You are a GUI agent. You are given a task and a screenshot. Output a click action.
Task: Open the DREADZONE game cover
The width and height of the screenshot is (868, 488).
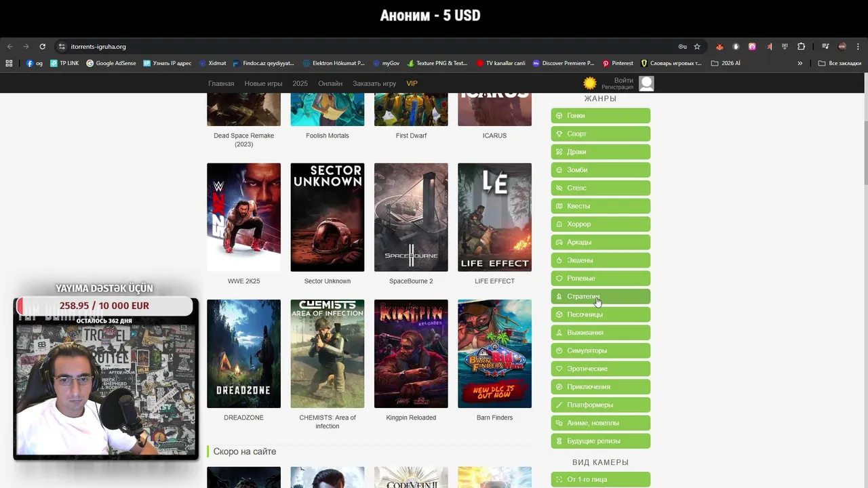[243, 354]
